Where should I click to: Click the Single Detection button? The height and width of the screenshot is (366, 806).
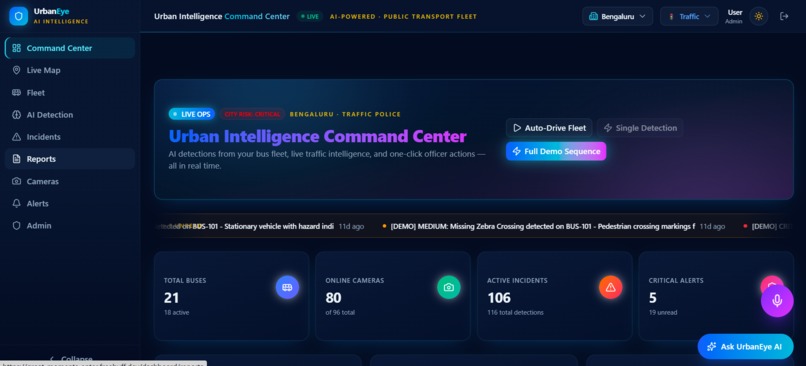point(640,128)
